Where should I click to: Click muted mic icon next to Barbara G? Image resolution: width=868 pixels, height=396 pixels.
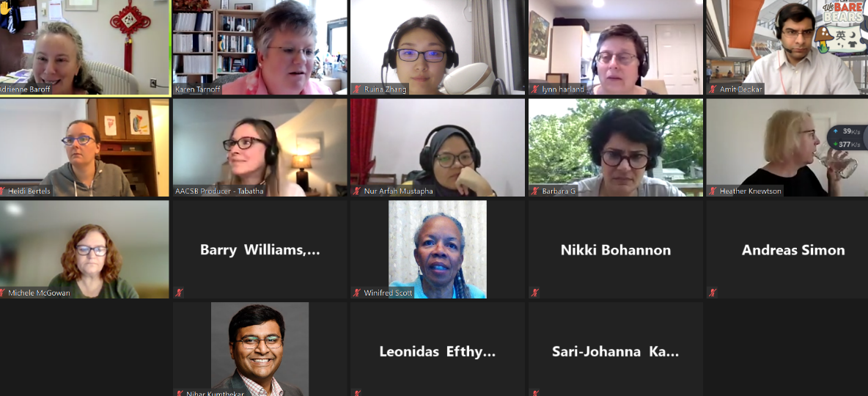tap(535, 191)
